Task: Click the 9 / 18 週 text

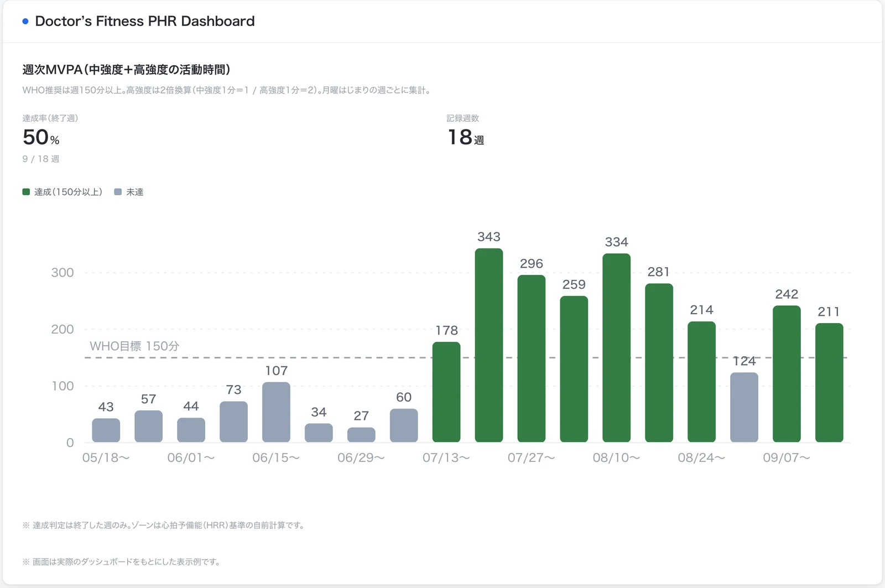Action: coord(41,159)
